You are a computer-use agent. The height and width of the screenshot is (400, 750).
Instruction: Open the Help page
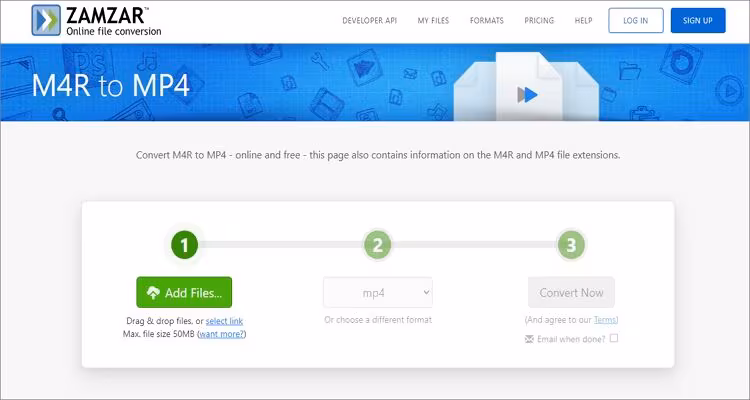coord(583,21)
